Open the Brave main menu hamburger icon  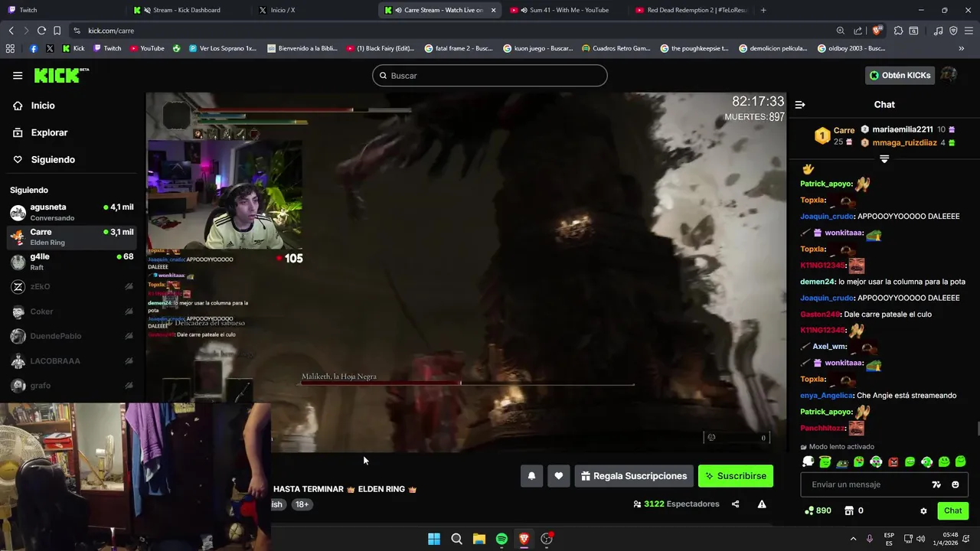(x=969, y=31)
